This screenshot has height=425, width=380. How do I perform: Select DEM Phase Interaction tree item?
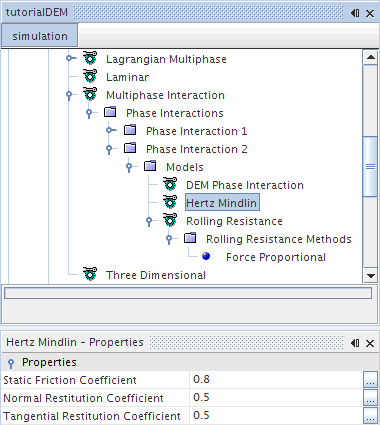[245, 185]
